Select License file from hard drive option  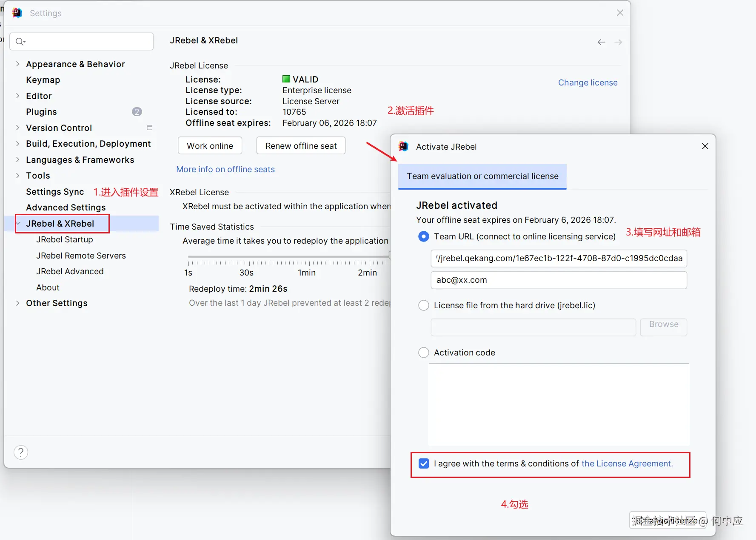click(424, 305)
